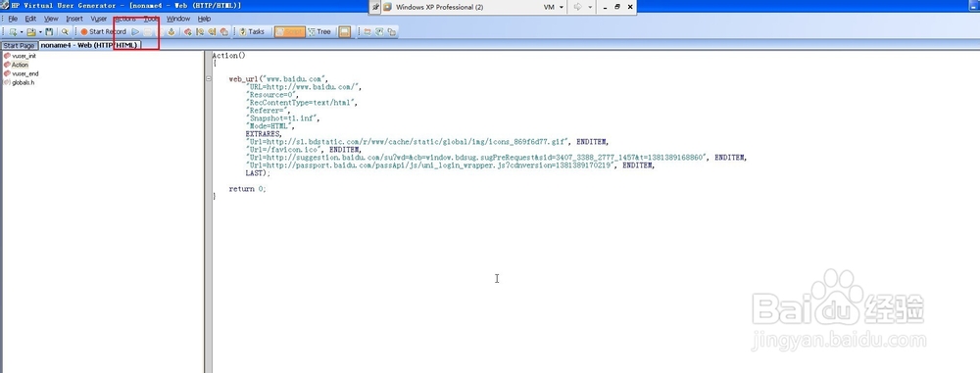This screenshot has height=373, width=980.
Task: Click the "return 0;" line in the editor
Action: pyautogui.click(x=247, y=189)
